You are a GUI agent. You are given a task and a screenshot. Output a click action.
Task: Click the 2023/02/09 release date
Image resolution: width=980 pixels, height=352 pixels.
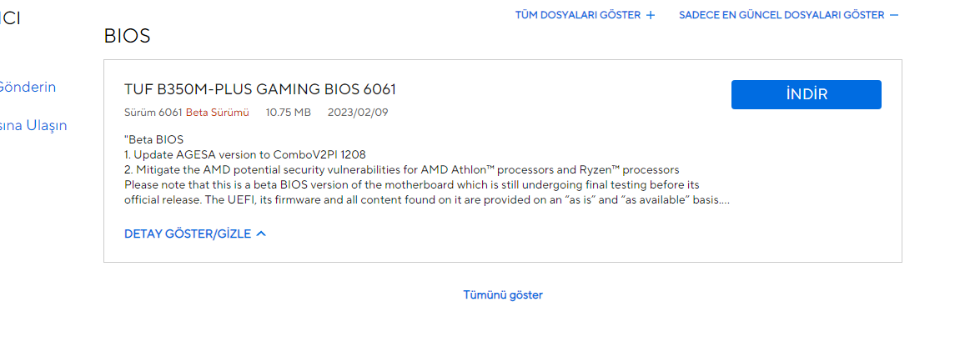point(358,113)
